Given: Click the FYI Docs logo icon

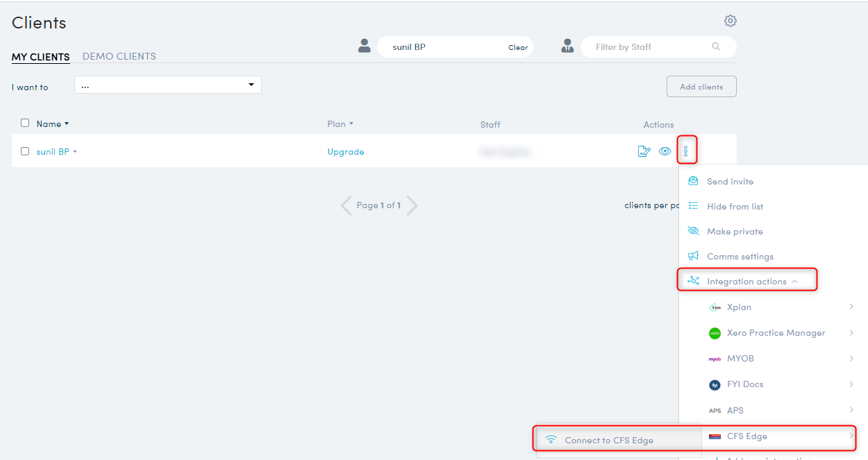Looking at the screenshot, I should (715, 384).
